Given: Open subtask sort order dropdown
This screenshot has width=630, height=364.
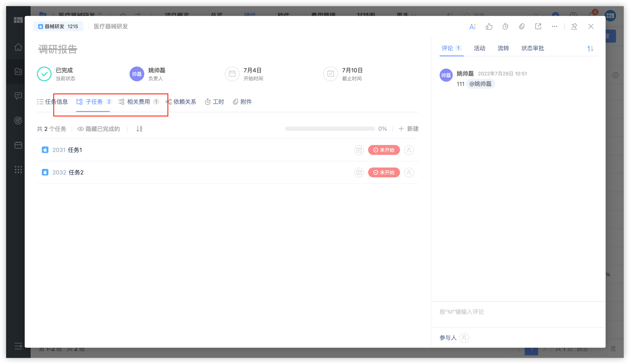Looking at the screenshot, I should tap(139, 129).
